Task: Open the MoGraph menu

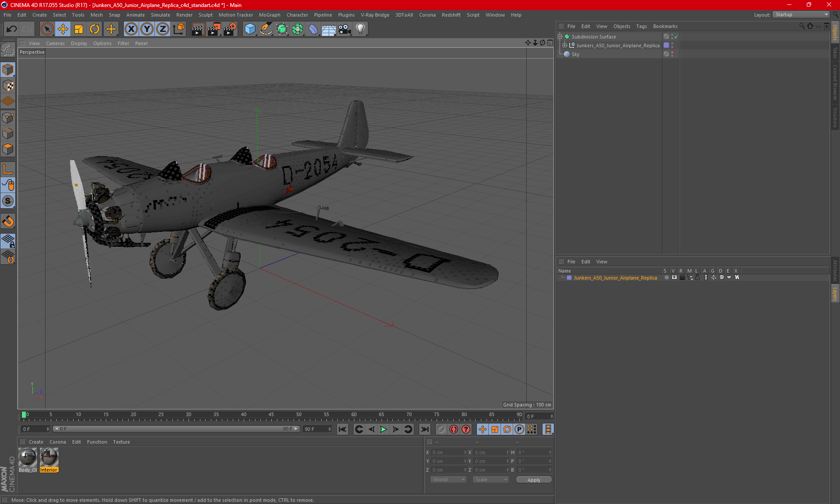Action: (269, 15)
